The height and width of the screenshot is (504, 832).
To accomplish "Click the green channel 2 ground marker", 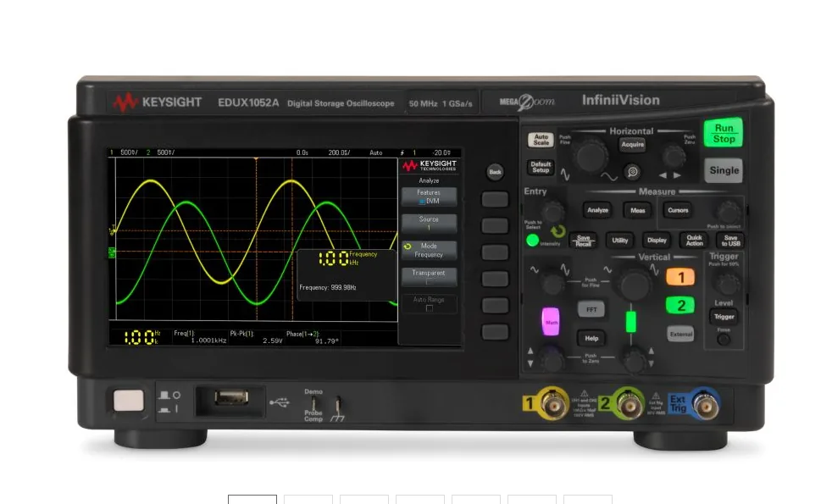I will (x=112, y=252).
